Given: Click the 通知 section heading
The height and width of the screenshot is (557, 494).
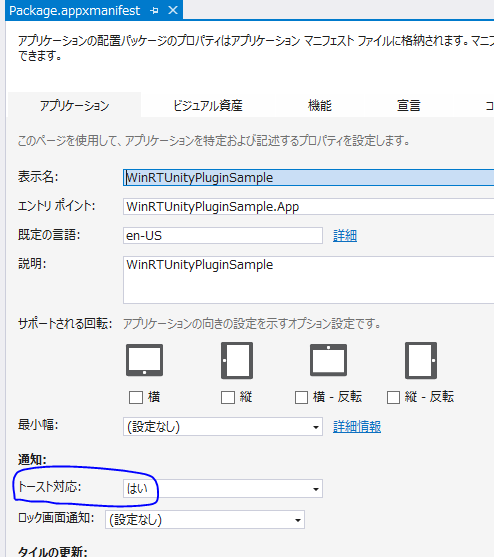Looking at the screenshot, I should point(32,460).
